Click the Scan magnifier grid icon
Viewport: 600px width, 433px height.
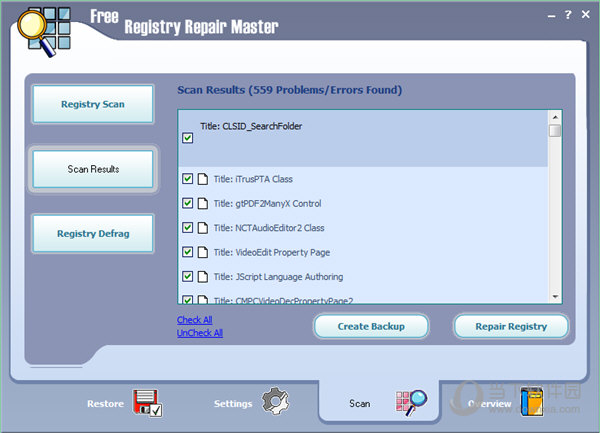coord(411,402)
